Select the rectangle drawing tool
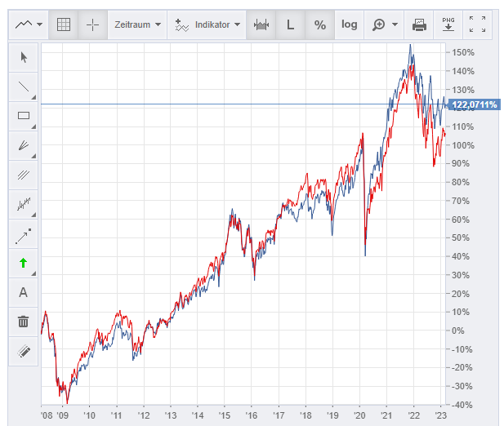The height and width of the screenshot is (426, 504). [x=24, y=116]
